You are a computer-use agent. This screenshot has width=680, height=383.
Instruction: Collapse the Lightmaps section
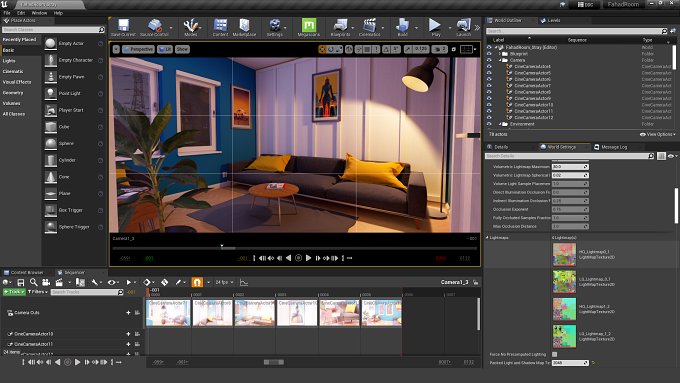tap(487, 238)
